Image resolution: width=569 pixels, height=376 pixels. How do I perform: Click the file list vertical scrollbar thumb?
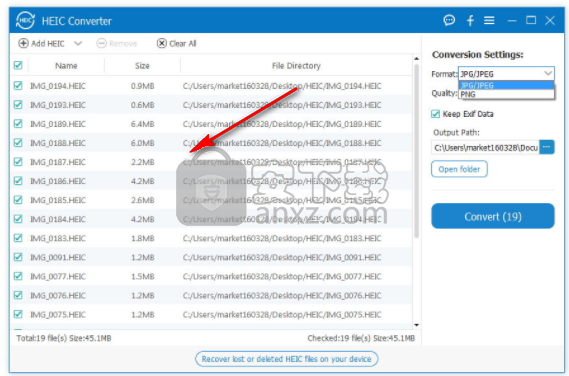(417, 151)
